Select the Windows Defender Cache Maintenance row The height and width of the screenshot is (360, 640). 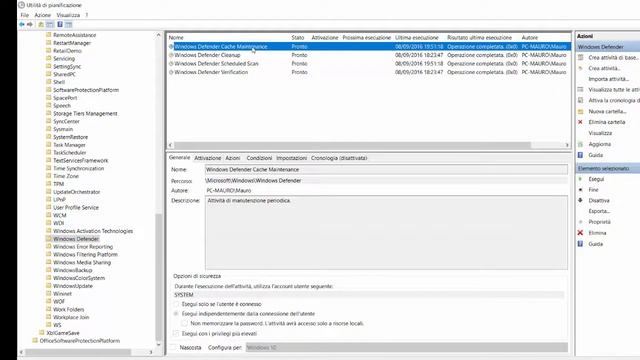tap(369, 47)
